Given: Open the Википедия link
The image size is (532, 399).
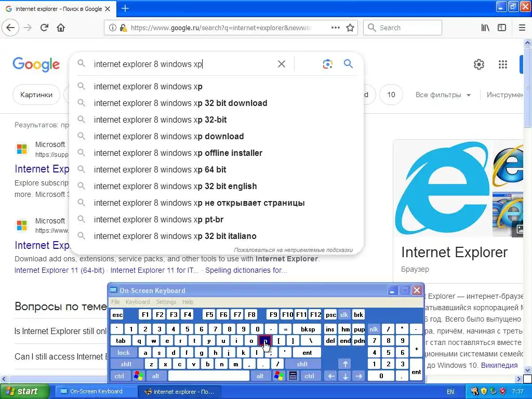Looking at the screenshot, I should tap(499, 365).
